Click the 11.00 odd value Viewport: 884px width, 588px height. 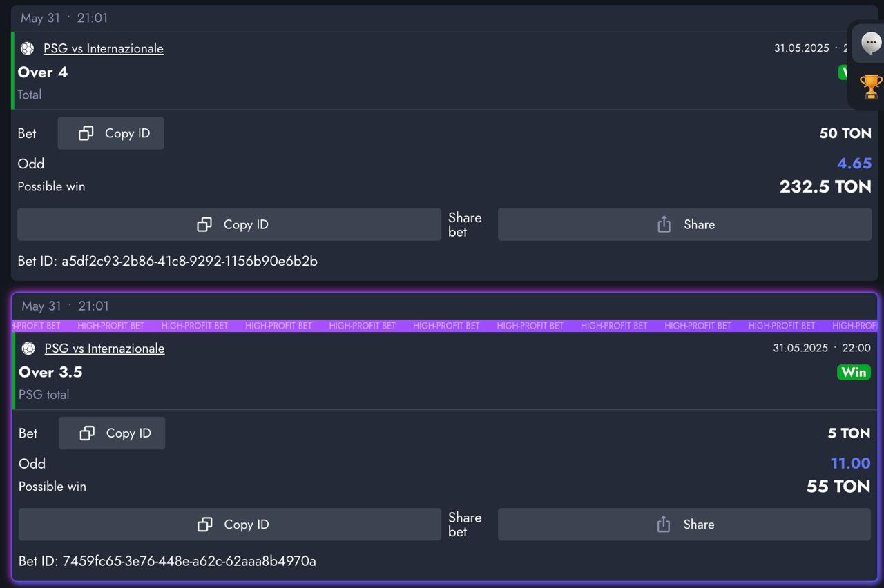point(850,463)
